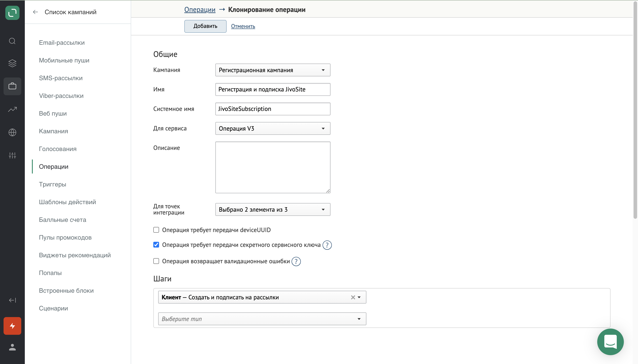Select Операции menu item in sidebar

click(x=54, y=167)
